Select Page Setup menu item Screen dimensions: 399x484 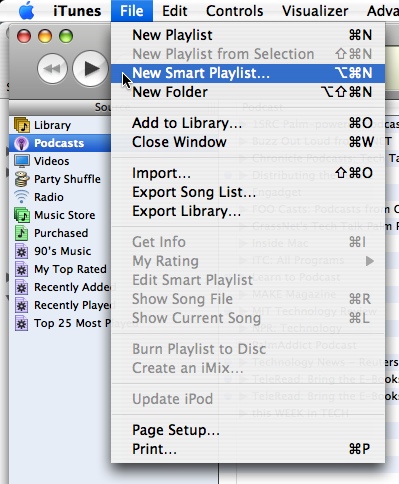click(x=248, y=430)
